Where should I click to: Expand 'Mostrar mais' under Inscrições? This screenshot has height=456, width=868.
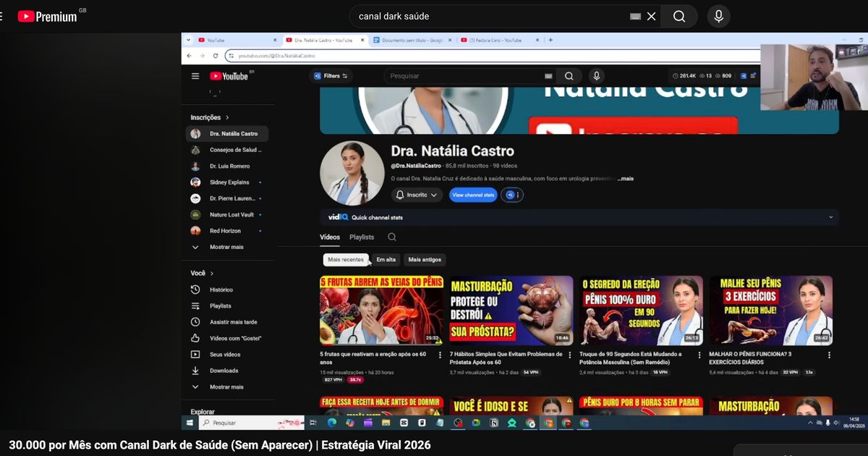(226, 247)
